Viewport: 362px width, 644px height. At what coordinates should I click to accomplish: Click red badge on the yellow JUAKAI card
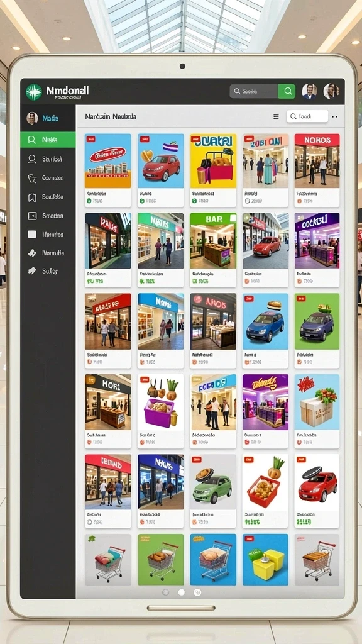tap(196, 139)
